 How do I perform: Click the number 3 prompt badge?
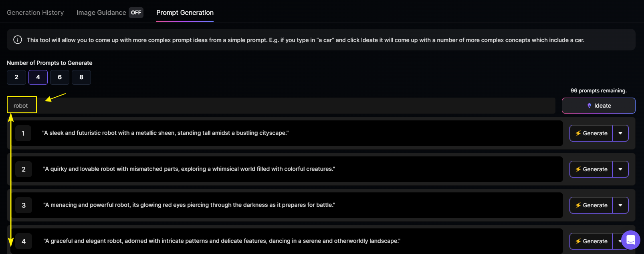(x=24, y=205)
